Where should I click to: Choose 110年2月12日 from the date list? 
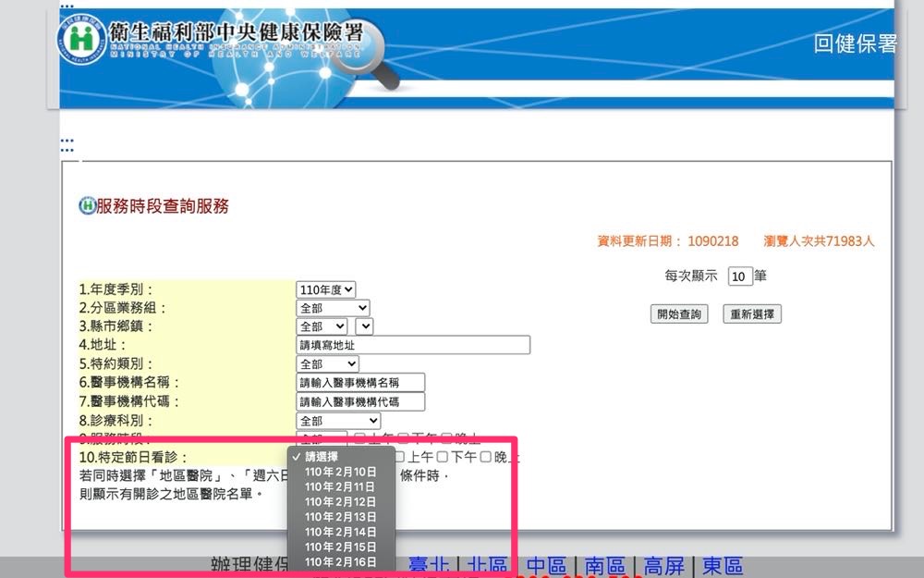[341, 502]
